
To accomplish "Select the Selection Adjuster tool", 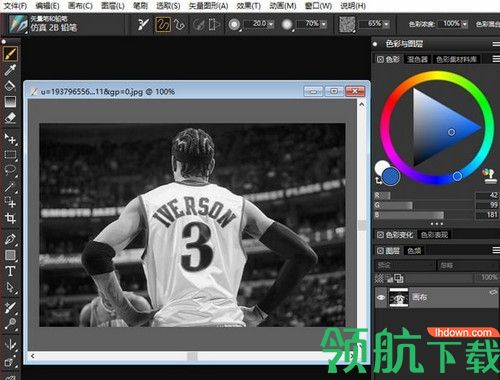I will (x=10, y=202).
